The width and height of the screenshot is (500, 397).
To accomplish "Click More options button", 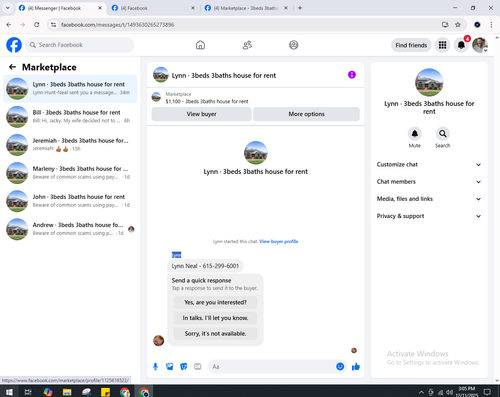I will click(x=306, y=114).
